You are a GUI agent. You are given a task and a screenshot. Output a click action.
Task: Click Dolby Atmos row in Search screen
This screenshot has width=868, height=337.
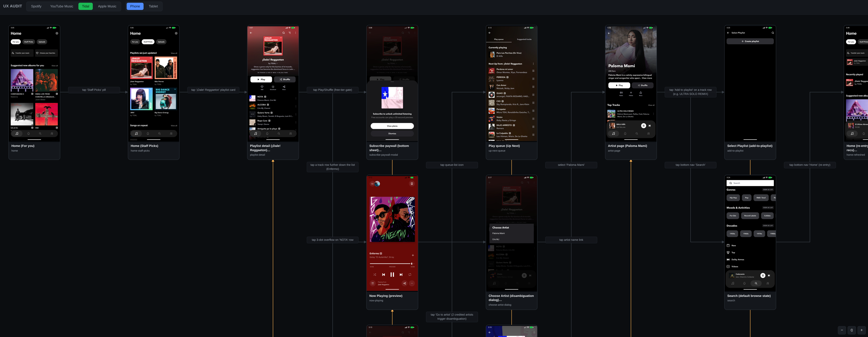(x=750, y=259)
